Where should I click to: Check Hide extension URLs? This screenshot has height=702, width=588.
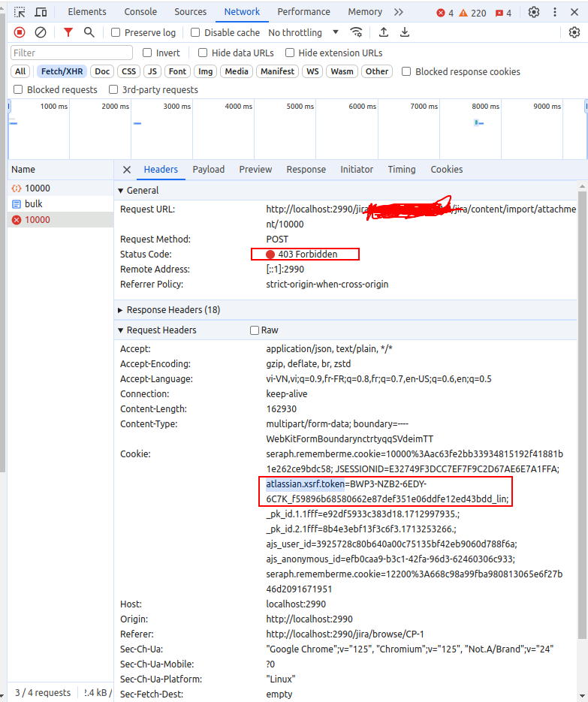pos(290,53)
